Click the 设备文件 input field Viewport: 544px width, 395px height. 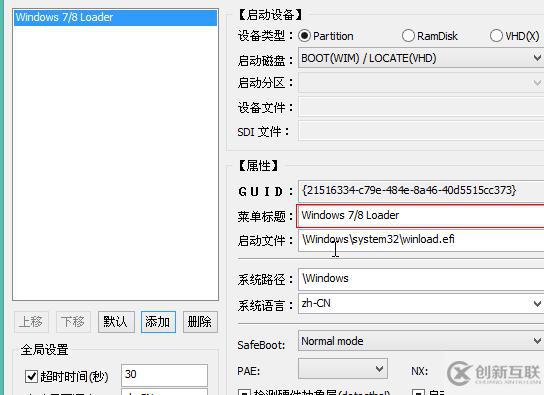(x=421, y=107)
